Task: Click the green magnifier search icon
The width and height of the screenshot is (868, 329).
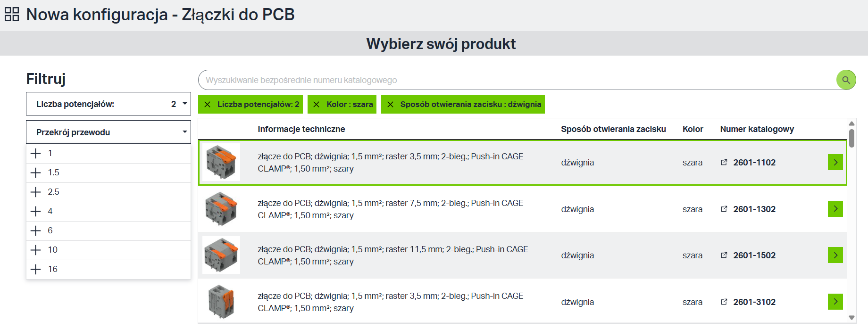Action: [x=846, y=80]
